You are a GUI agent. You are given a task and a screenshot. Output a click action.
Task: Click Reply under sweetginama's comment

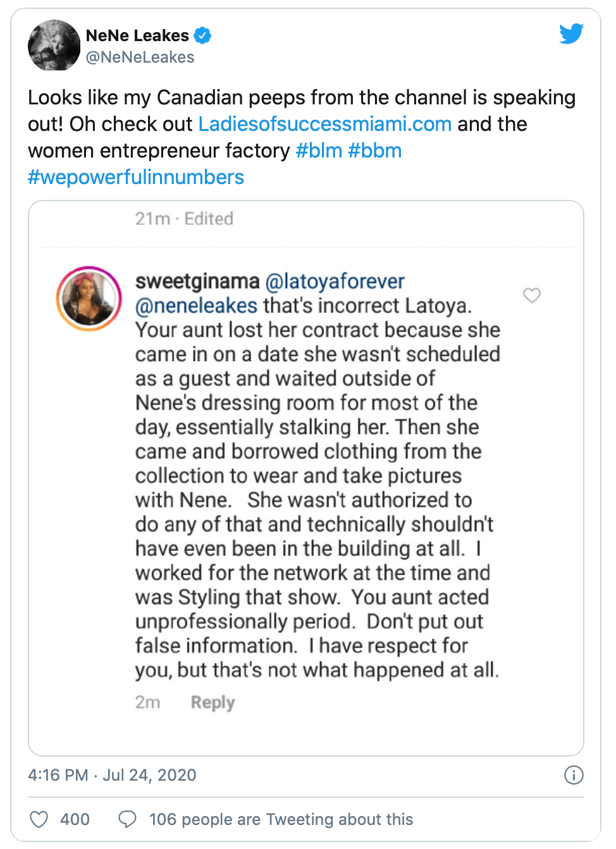213,702
